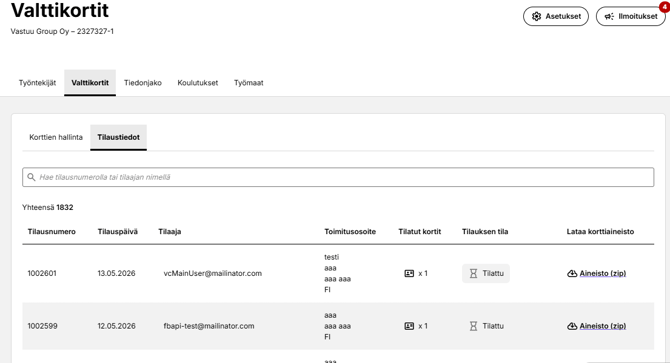Select the Tilaustiedot sub-tab
670x363 pixels.
118,137
